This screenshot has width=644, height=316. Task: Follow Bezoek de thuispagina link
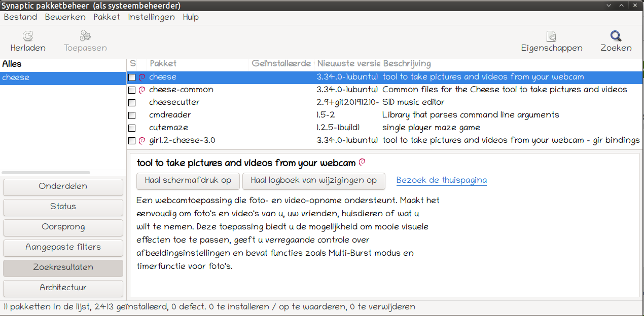coord(441,180)
